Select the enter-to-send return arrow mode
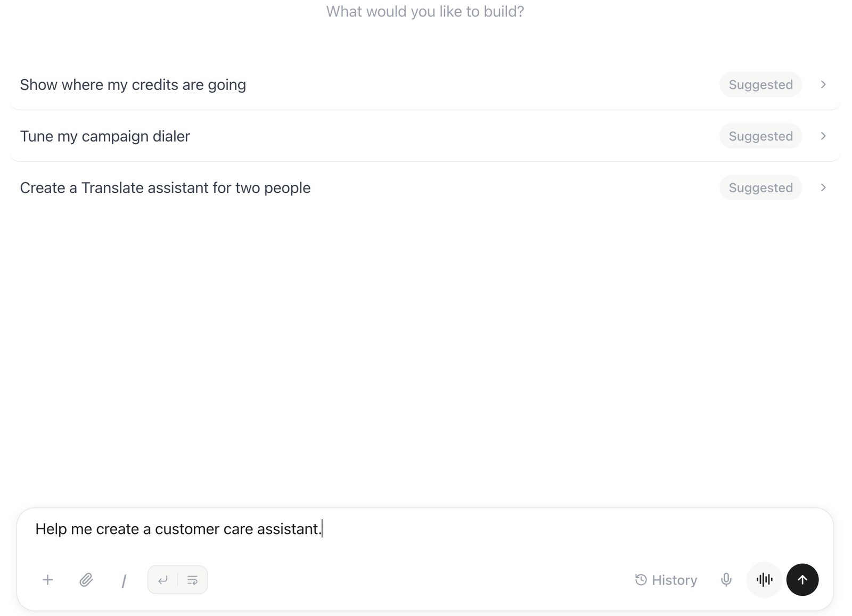The image size is (852, 616). (x=163, y=580)
